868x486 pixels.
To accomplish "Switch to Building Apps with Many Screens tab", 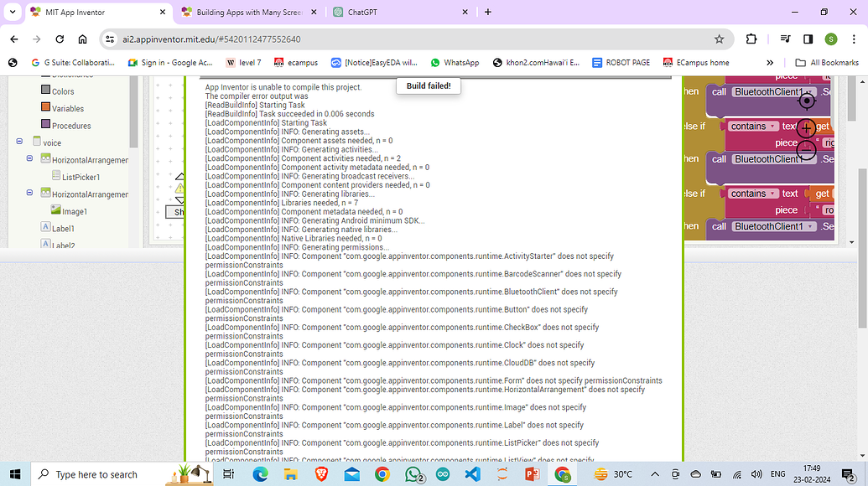I will coord(248,13).
